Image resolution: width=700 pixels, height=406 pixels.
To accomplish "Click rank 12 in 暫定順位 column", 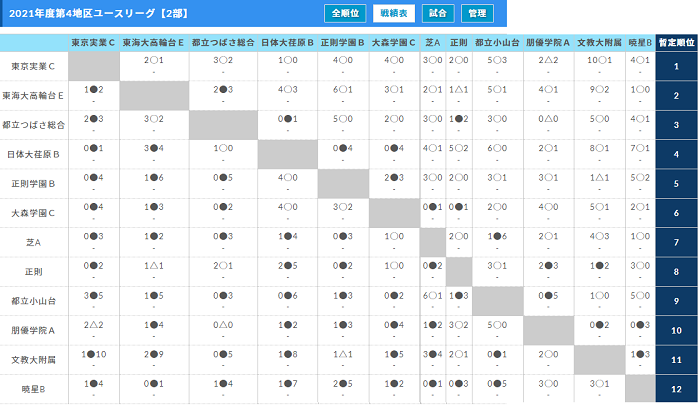I will coord(676,389).
